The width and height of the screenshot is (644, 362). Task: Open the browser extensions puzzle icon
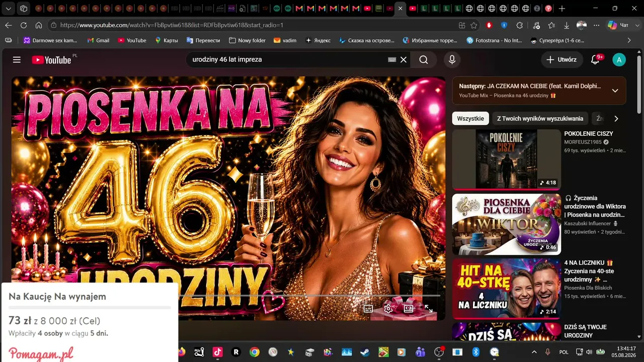520,25
